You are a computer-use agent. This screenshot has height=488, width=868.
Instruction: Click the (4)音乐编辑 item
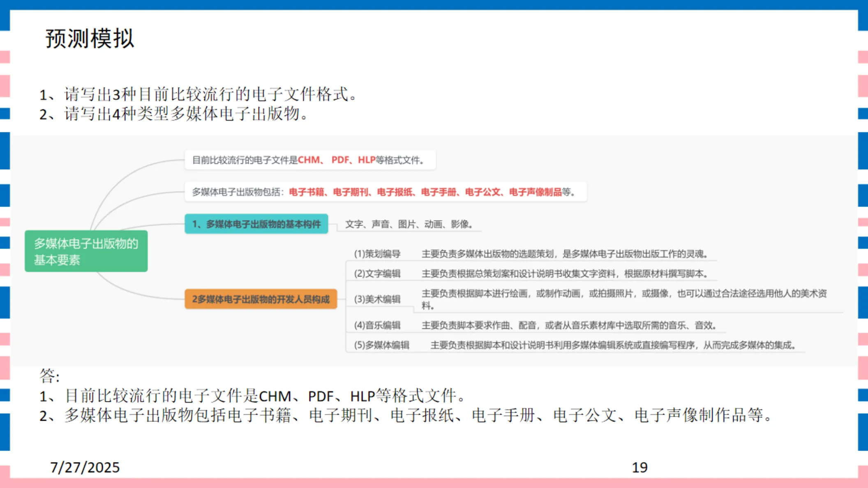(377, 325)
